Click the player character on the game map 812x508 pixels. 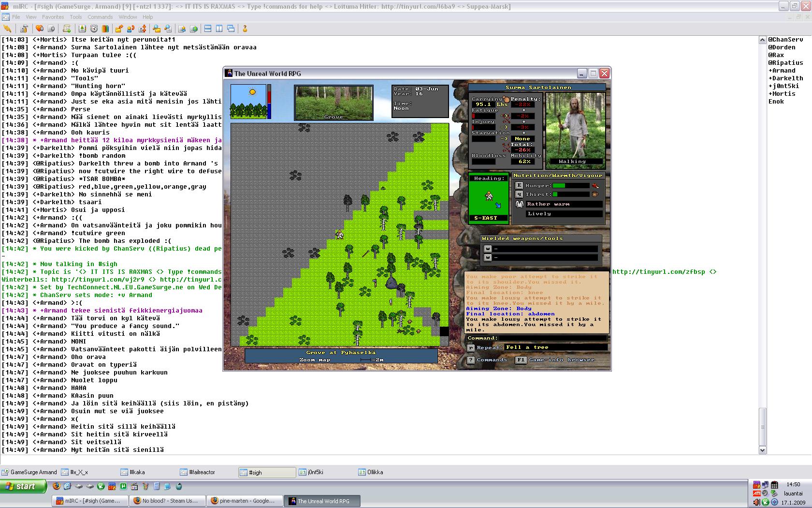pos(340,235)
